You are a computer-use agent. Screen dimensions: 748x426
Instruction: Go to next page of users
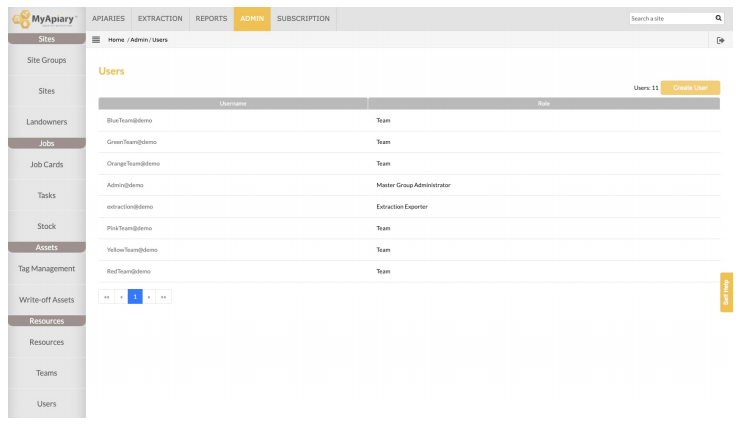coord(149,297)
